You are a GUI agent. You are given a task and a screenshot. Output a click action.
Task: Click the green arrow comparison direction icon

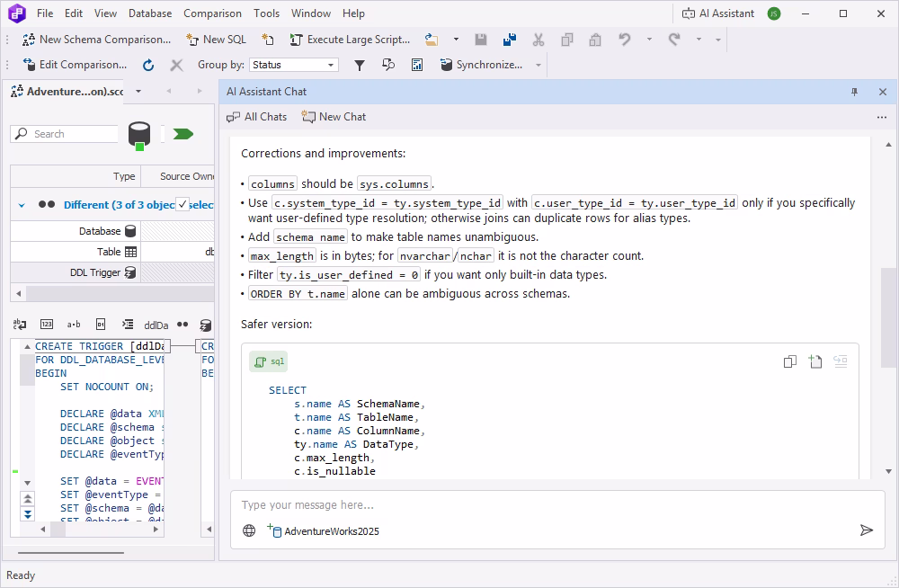pyautogui.click(x=182, y=134)
